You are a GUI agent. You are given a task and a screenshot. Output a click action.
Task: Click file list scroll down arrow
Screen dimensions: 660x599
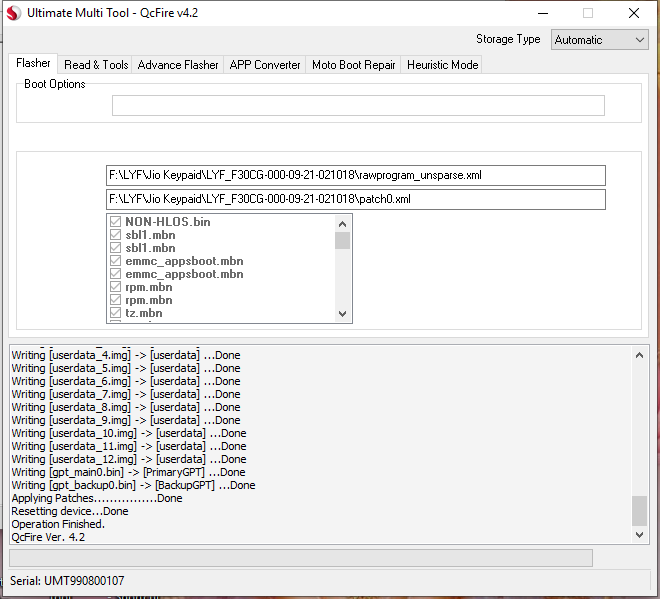pos(343,314)
